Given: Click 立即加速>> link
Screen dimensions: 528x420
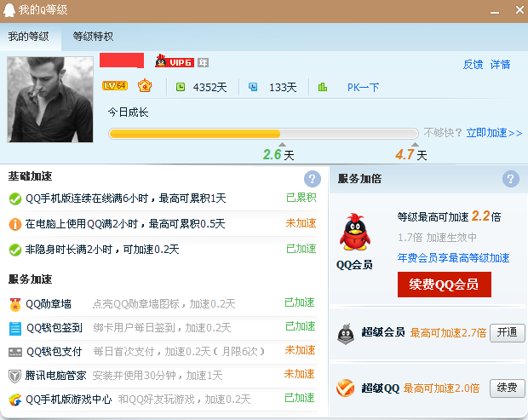Looking at the screenshot, I should (x=494, y=133).
